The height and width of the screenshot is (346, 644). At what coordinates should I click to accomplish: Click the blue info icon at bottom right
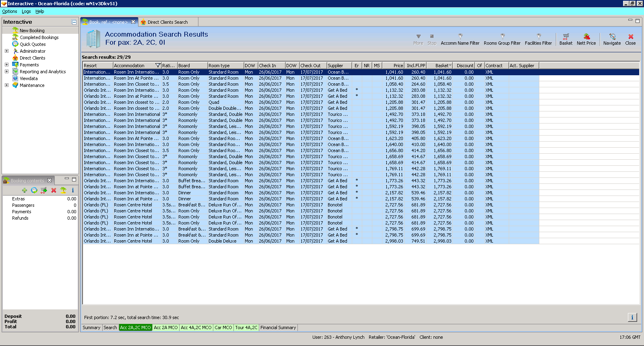point(632,317)
